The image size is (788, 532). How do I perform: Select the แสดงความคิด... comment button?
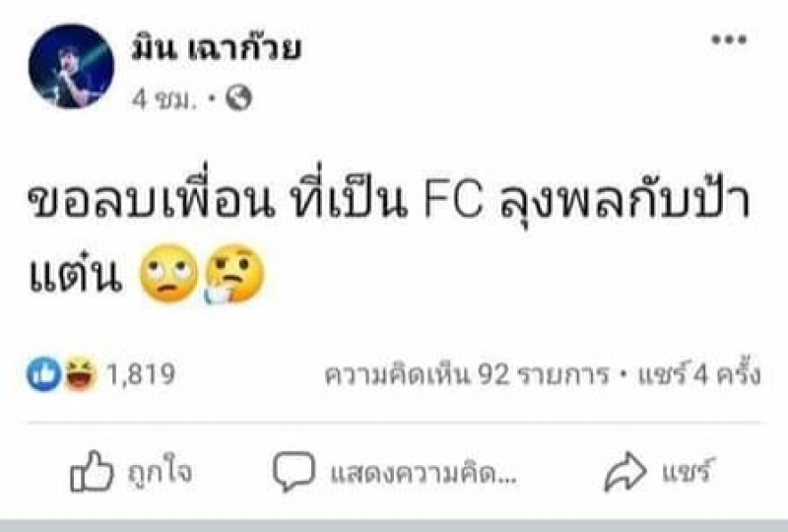point(424,473)
